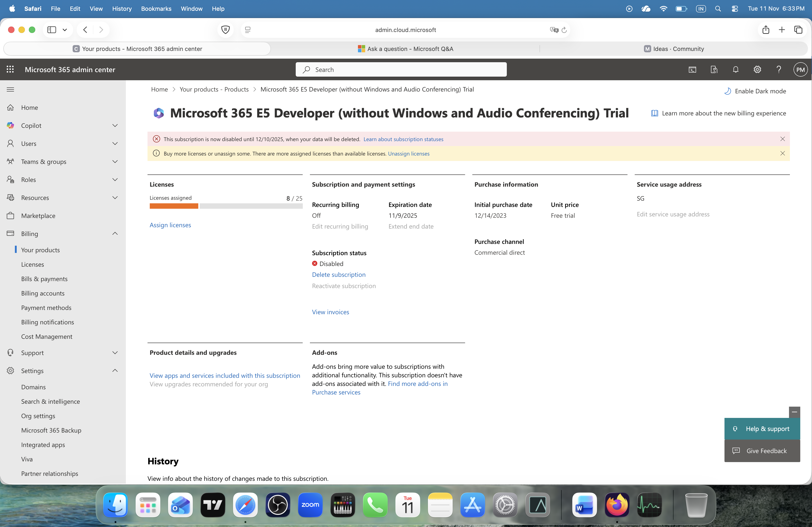Open the PM account avatar
812x527 pixels.
[x=800, y=70]
